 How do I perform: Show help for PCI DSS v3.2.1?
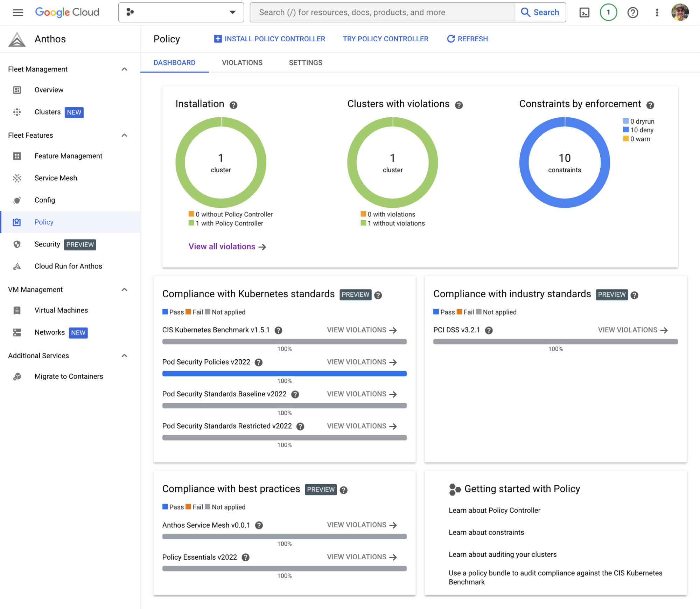click(489, 331)
